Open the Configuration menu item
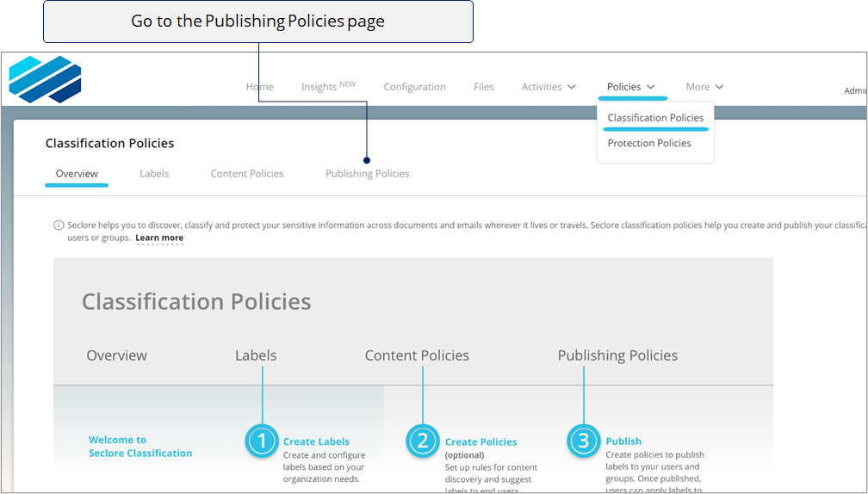 pos(414,87)
